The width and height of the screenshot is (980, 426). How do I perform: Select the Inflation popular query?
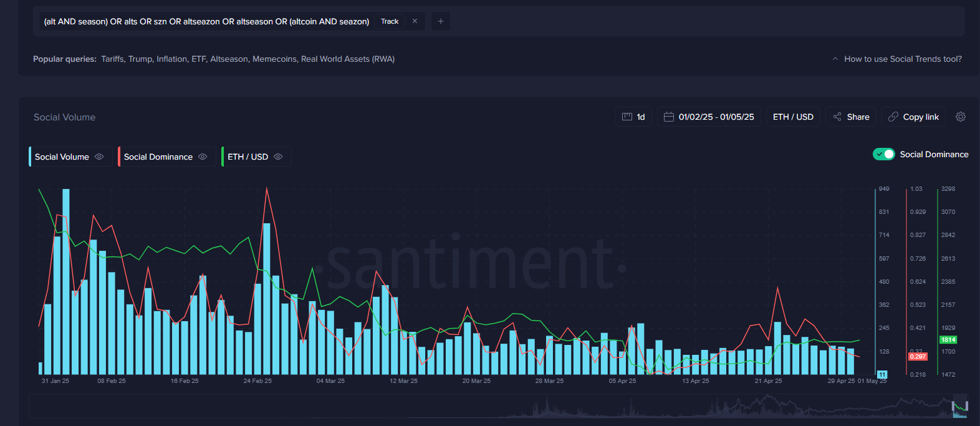click(172, 59)
